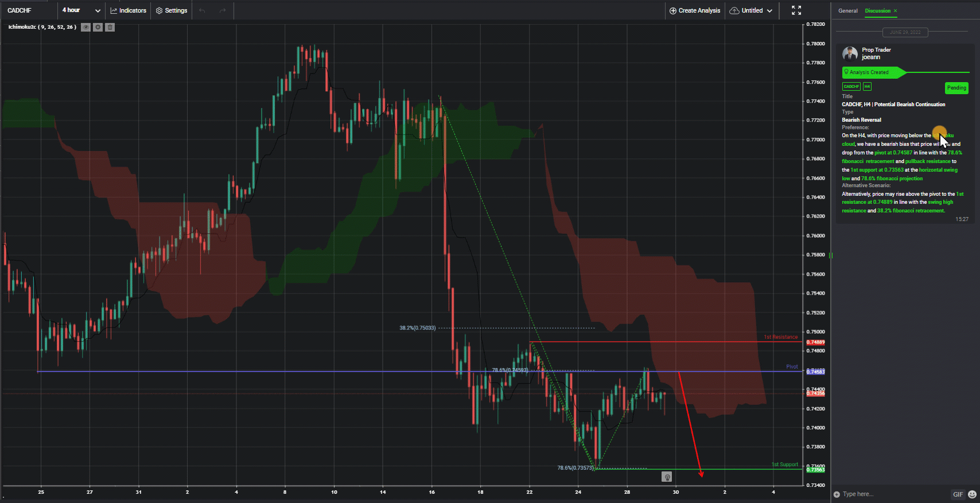This screenshot has width=980, height=503.
Task: Open chart Settings
Action: [x=172, y=10]
